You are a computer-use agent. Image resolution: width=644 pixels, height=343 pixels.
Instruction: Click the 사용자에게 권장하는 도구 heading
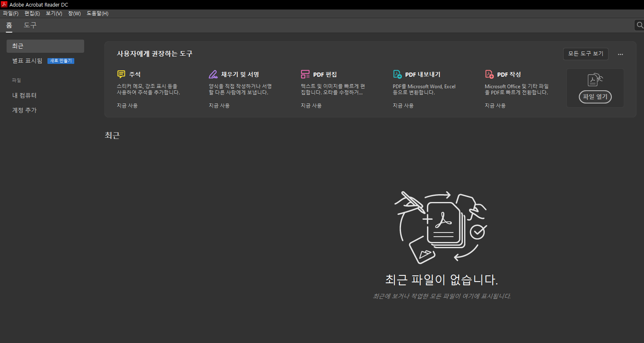pos(155,54)
